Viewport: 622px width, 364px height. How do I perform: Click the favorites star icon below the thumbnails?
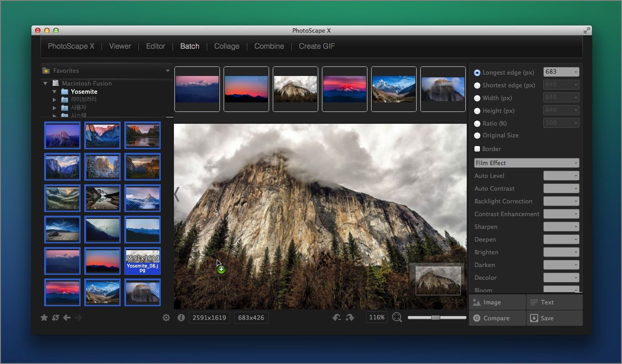44,318
